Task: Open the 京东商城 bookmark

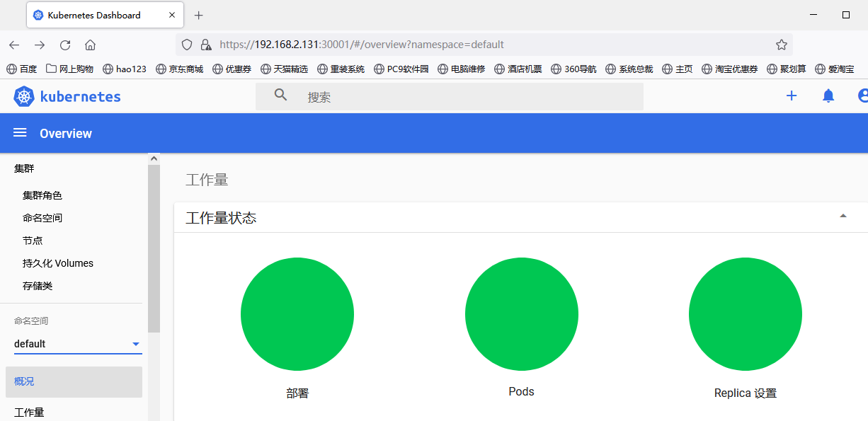Action: click(179, 69)
